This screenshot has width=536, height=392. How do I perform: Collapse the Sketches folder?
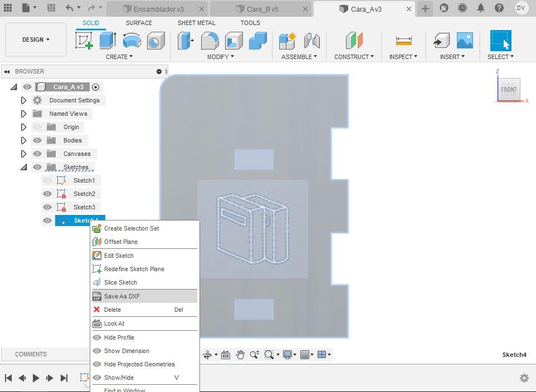point(23,168)
